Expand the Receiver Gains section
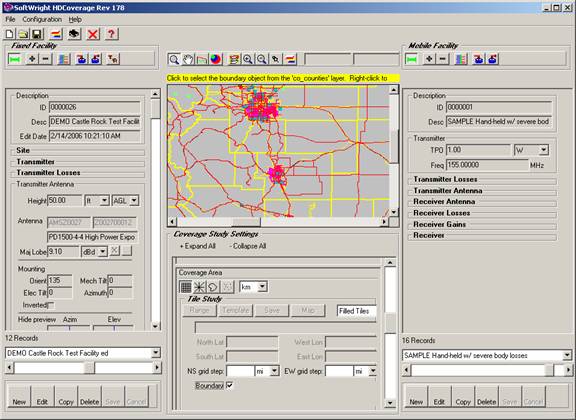Screen dimensions: 576x420 point(483,225)
